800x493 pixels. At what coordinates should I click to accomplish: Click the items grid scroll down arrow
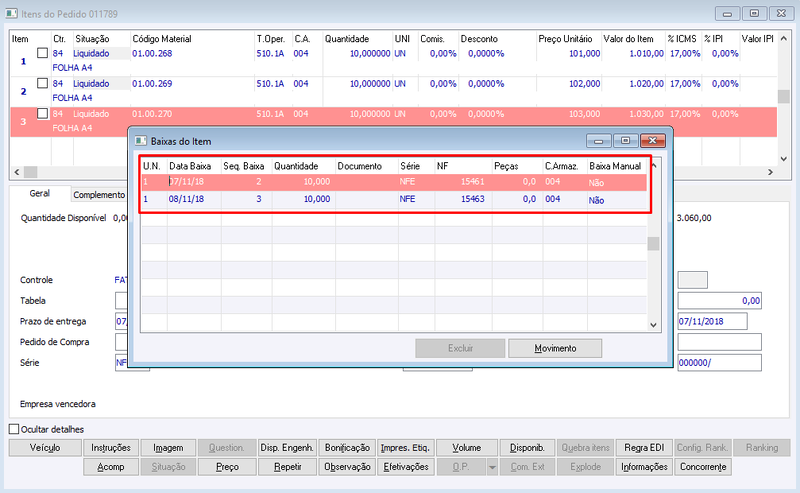click(x=784, y=159)
